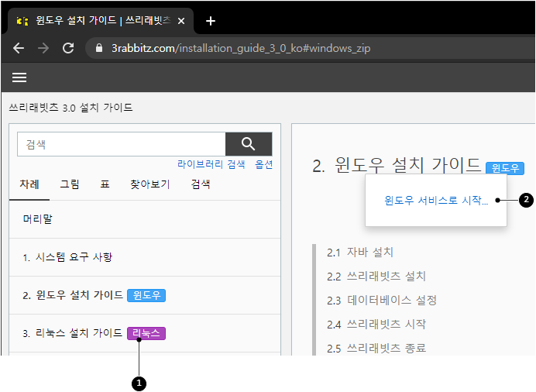Switch to the 표 tab

coord(105,184)
